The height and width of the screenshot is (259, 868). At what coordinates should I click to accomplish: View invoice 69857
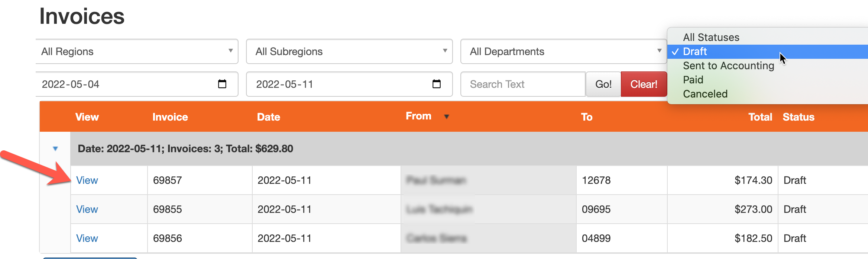(x=87, y=180)
